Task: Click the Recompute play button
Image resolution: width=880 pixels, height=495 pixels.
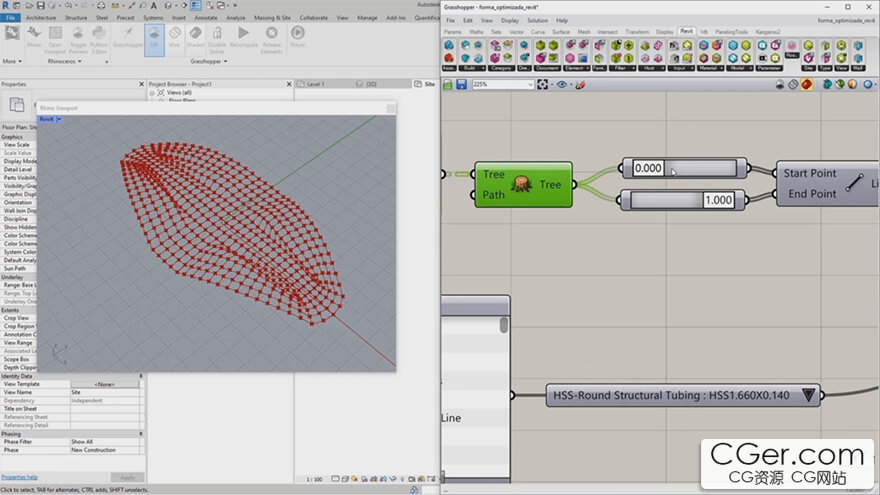Action: point(244,37)
